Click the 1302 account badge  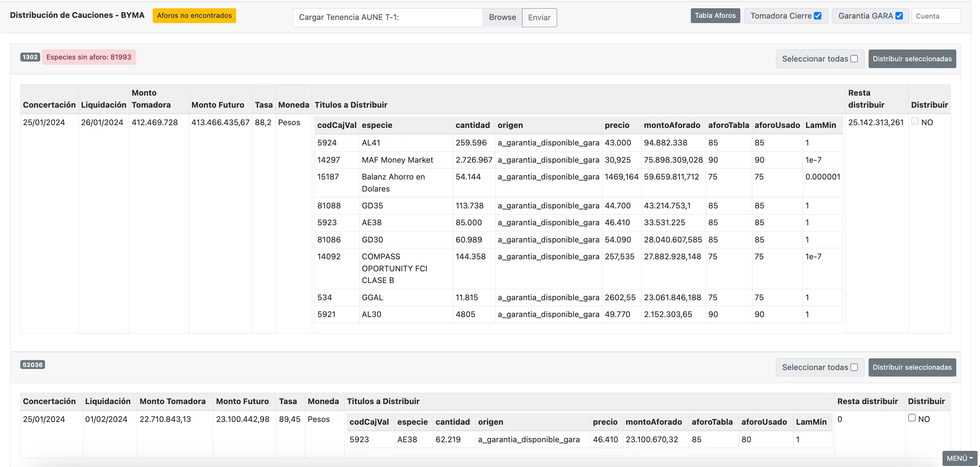(30, 57)
